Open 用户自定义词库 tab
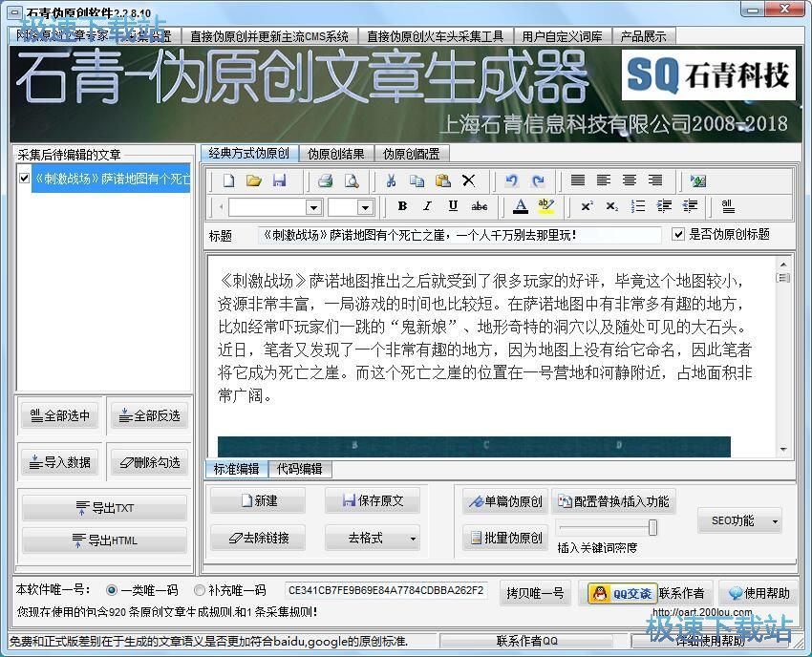Screen dimensions: 812x657 pos(563,36)
